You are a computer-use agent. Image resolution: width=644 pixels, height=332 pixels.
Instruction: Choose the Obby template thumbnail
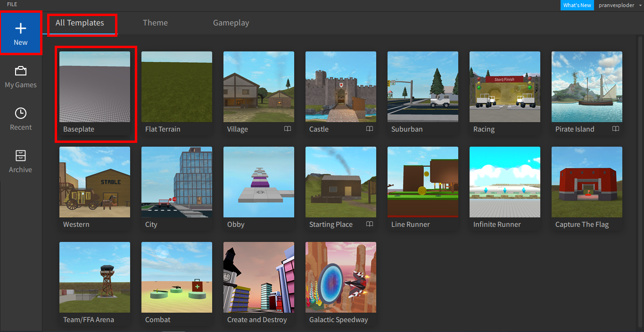tap(259, 182)
